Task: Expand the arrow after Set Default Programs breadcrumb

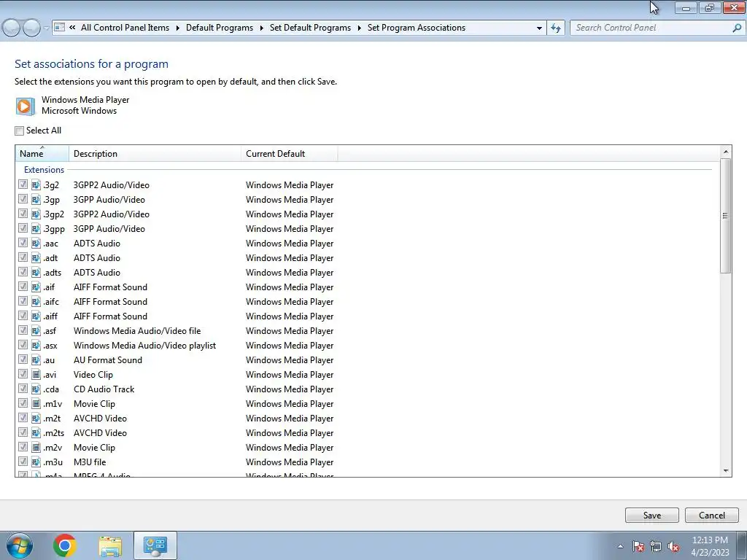Action: (x=359, y=28)
